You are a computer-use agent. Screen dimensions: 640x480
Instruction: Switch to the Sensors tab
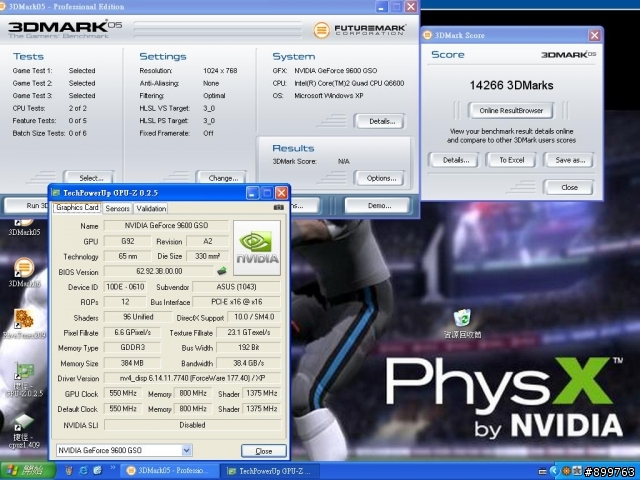[117, 208]
